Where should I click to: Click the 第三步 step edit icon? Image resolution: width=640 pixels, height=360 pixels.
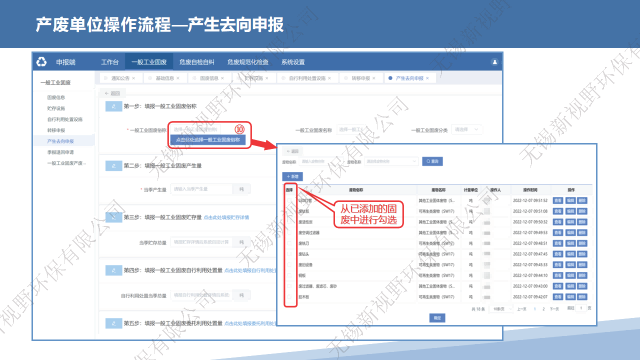pyautogui.click(x=113, y=217)
